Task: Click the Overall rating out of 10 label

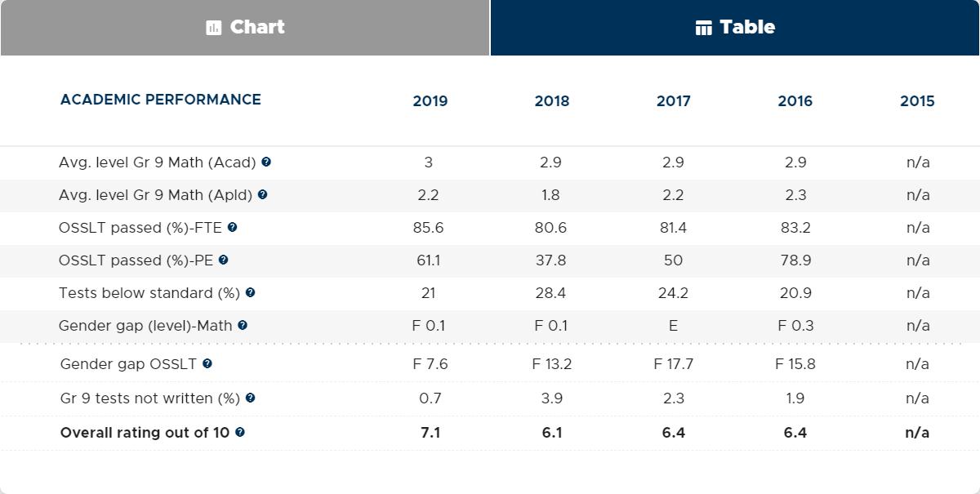Action: 145,432
